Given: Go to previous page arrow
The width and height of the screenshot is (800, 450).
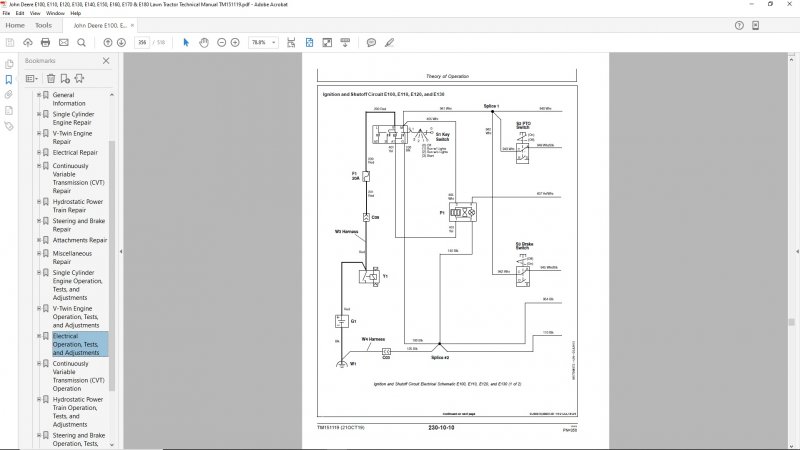Looking at the screenshot, I should [x=108, y=43].
